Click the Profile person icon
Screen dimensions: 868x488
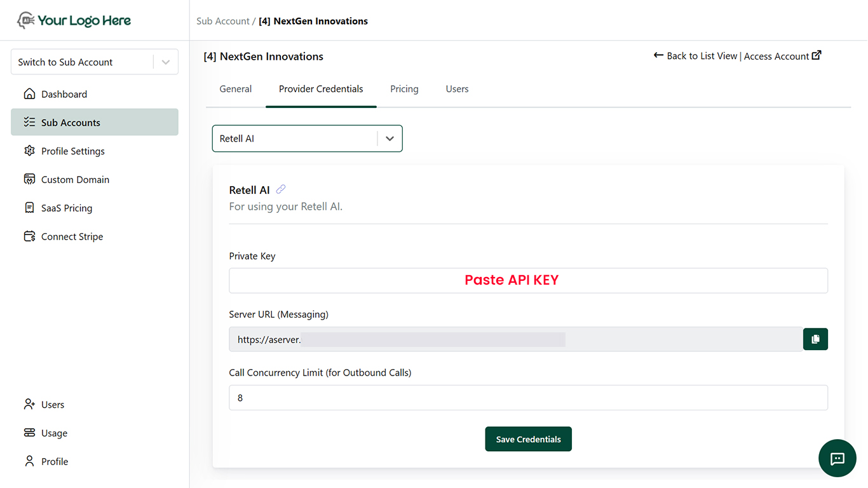29,461
